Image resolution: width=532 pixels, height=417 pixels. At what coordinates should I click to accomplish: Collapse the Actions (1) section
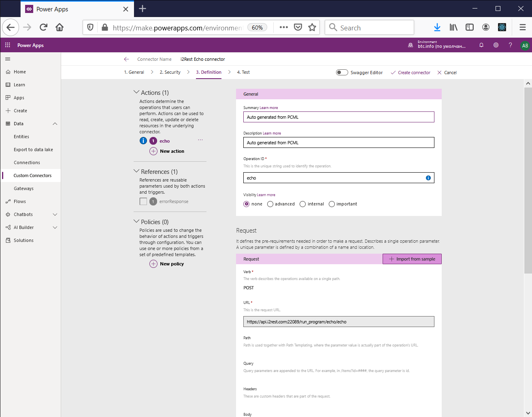pyautogui.click(x=136, y=92)
